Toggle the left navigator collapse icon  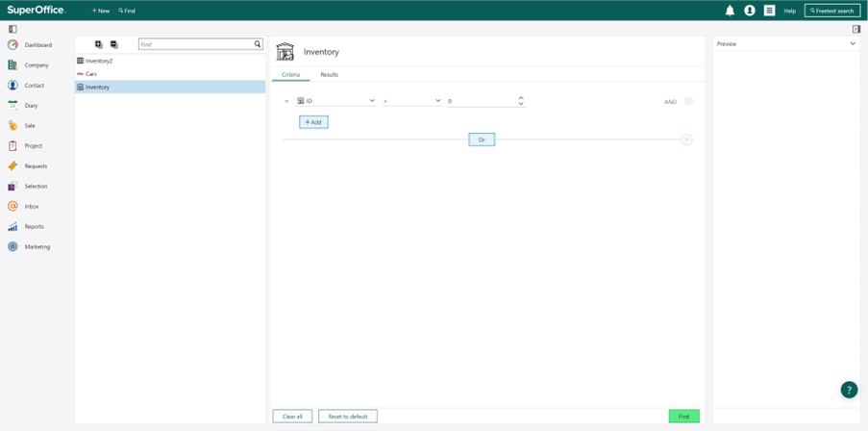tap(12, 29)
